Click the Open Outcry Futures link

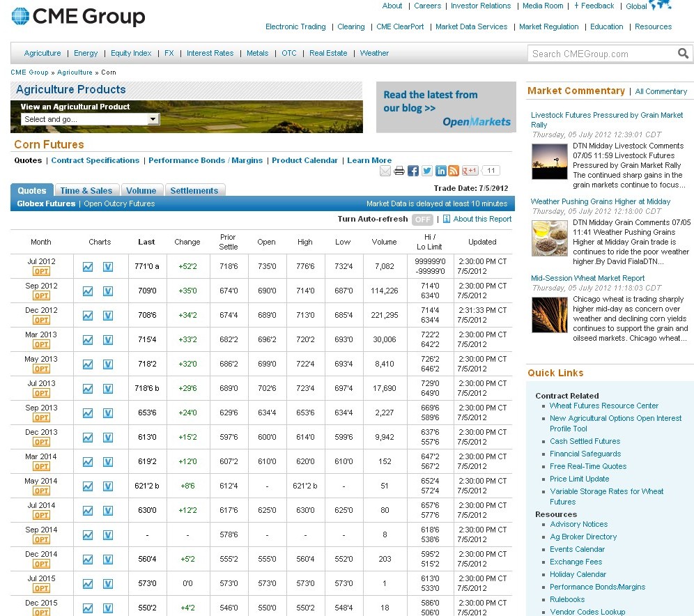pyautogui.click(x=119, y=204)
